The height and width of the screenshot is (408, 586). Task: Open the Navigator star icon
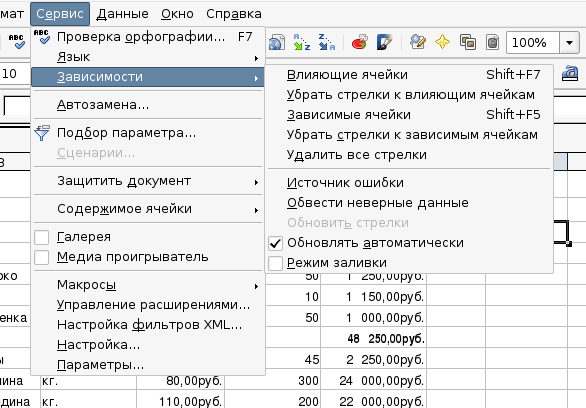(x=442, y=42)
